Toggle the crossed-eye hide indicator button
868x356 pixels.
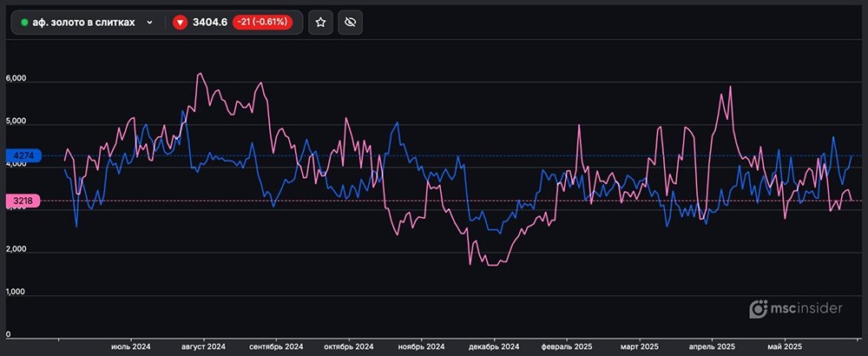(351, 23)
